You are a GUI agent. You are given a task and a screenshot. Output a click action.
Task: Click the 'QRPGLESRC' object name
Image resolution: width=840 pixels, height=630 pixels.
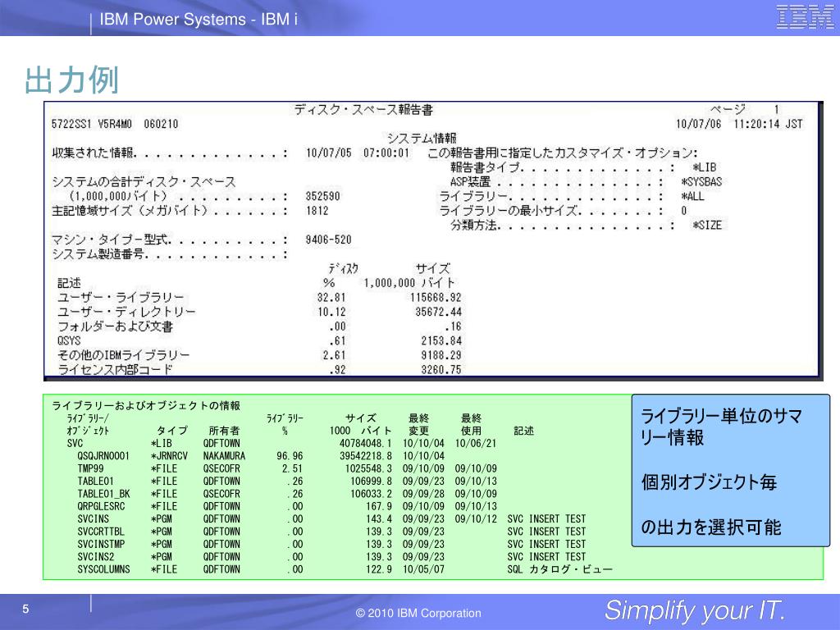pos(101,506)
